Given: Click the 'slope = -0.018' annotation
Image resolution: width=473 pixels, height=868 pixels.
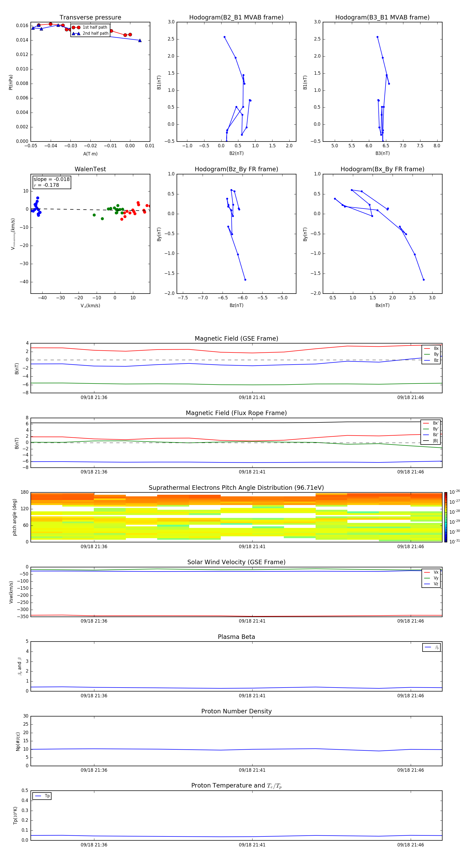Looking at the screenshot, I should coord(52,179).
